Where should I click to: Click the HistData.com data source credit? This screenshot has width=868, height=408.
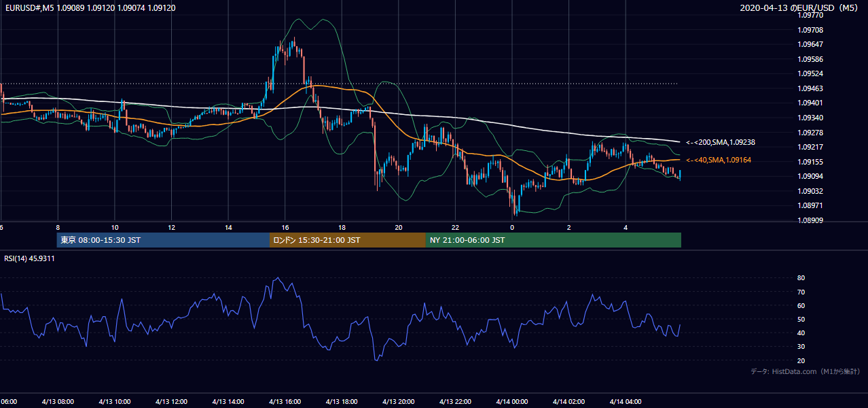(806, 371)
